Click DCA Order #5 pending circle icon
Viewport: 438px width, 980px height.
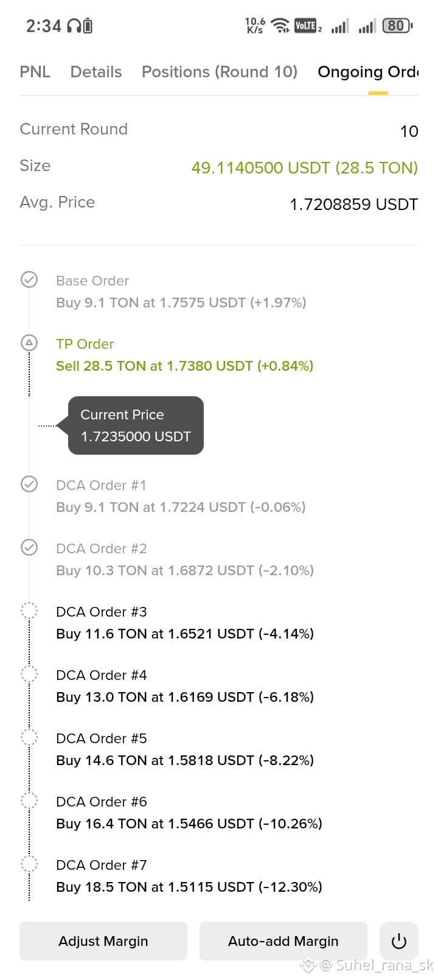coord(29,737)
